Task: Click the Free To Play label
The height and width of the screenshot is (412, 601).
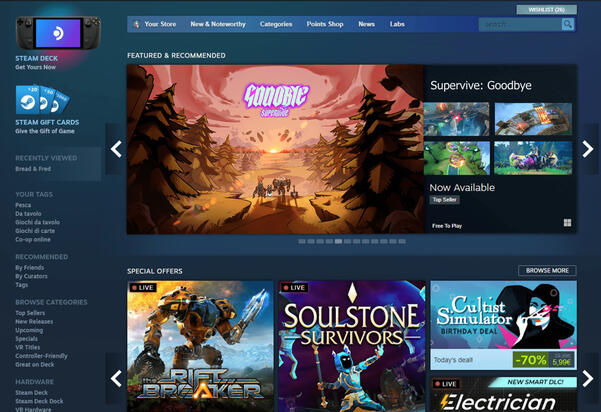Action: pos(447,226)
